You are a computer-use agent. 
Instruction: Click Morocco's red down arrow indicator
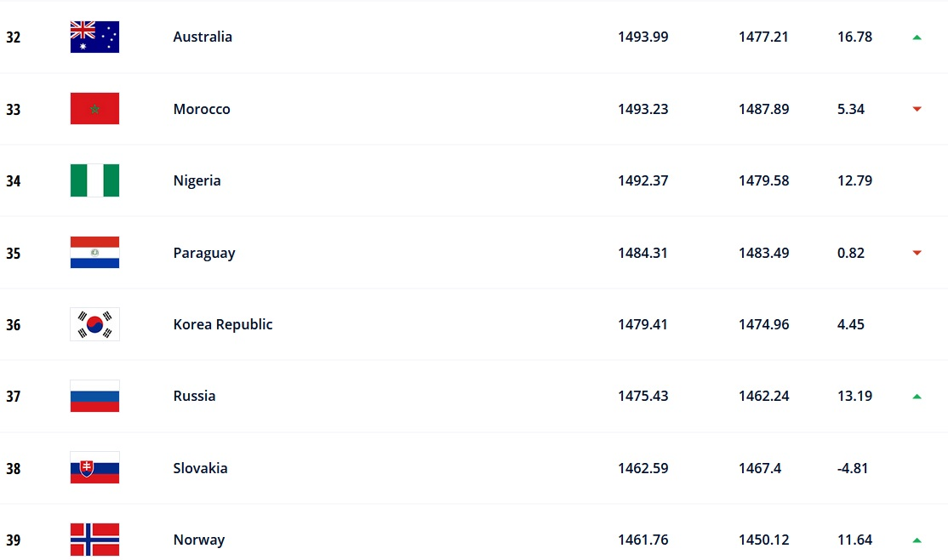pos(917,109)
